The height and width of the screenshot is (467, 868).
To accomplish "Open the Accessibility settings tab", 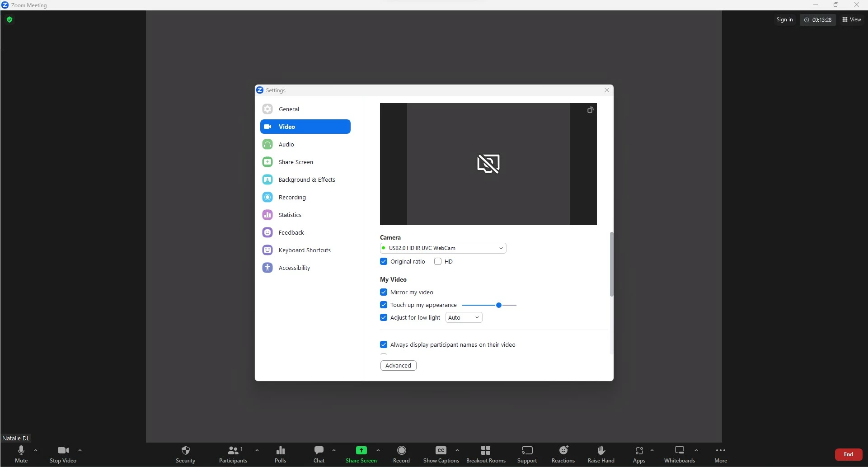I will point(305,268).
